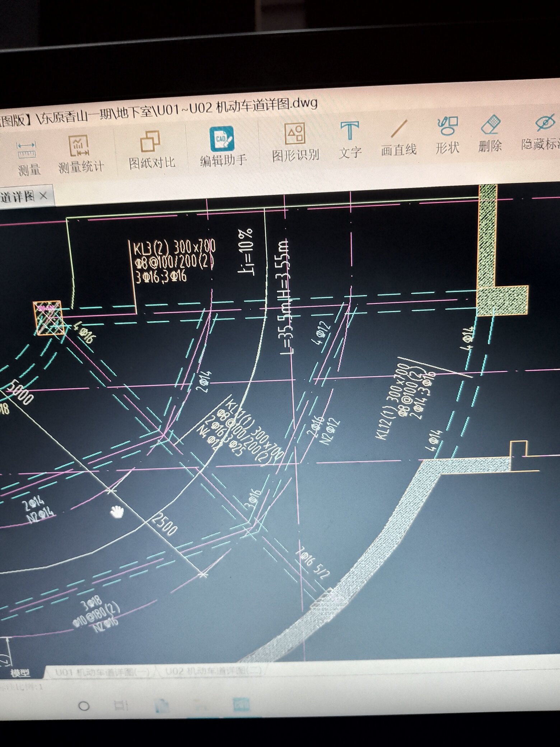Click the i=10% slope annotation
Screen dimensions: 560x747
point(247,252)
